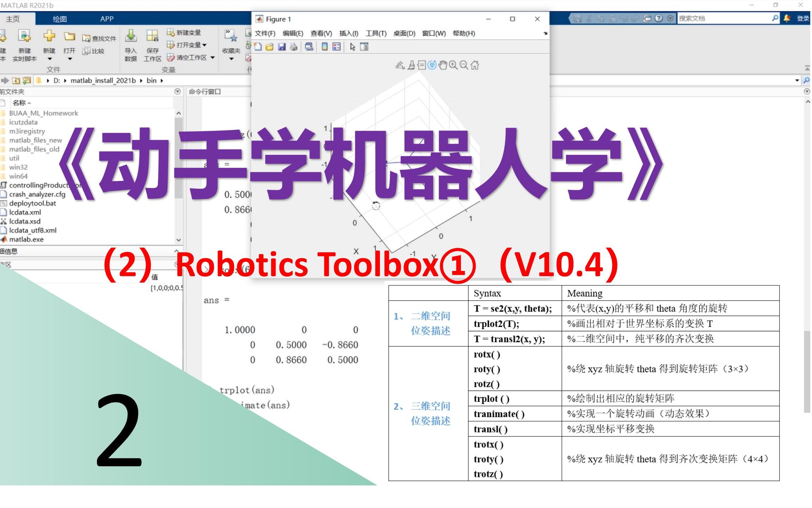Viewport: 812px width, 508px height.
Task: Click the Browse for Folder icon
Action: pos(27,80)
